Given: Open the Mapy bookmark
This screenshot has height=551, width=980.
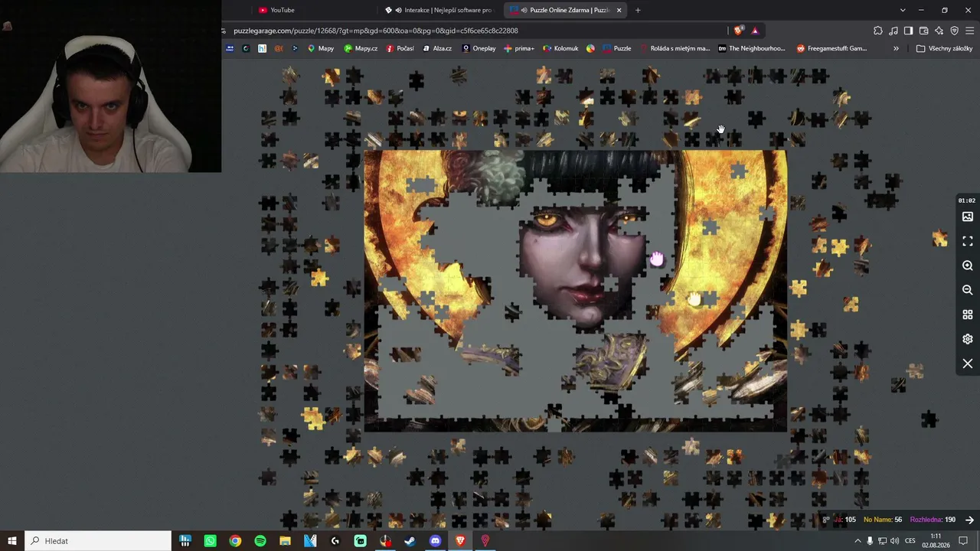Looking at the screenshot, I should (x=321, y=48).
